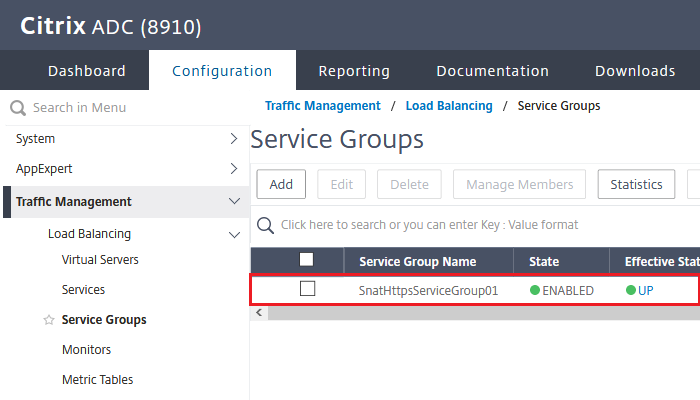Follow the Load Balancing breadcrumb link

pyautogui.click(x=449, y=106)
